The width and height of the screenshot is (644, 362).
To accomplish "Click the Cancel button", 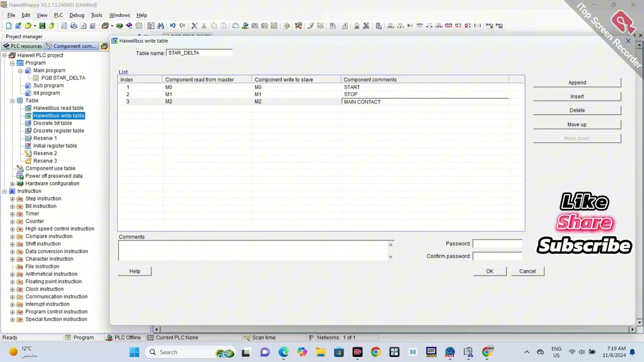I will click(x=527, y=271).
